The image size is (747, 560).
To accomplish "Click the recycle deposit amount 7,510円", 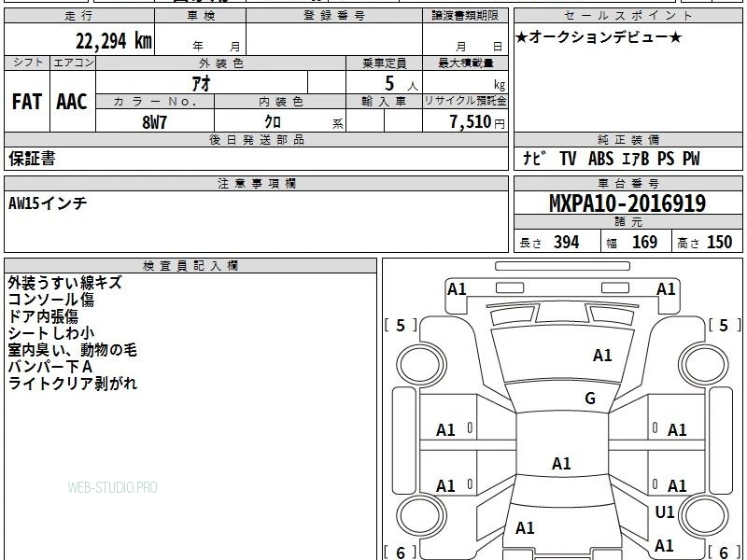I will click(477, 122).
